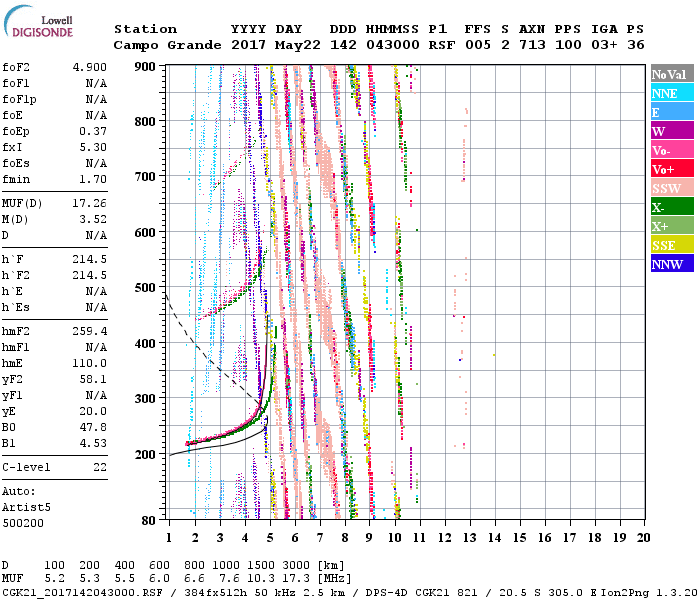Click the PPS value 100
This screenshot has width=700, height=600.
coord(568,45)
